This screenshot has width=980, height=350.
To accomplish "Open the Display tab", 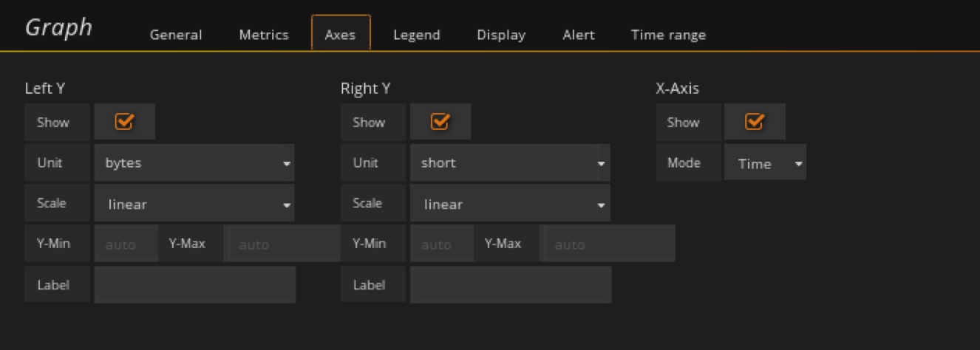I will pos(501,35).
